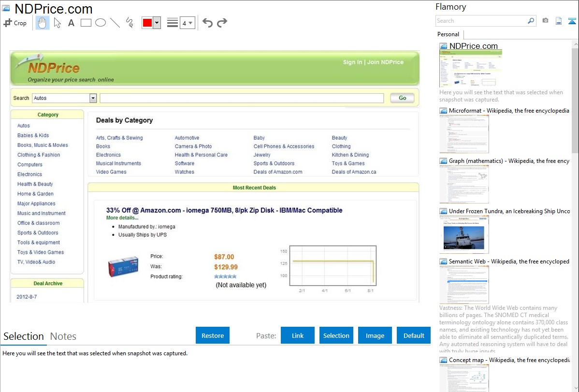Screen dimensions: 579x392
Task: Click the Paste Default button
Action: tap(414, 335)
